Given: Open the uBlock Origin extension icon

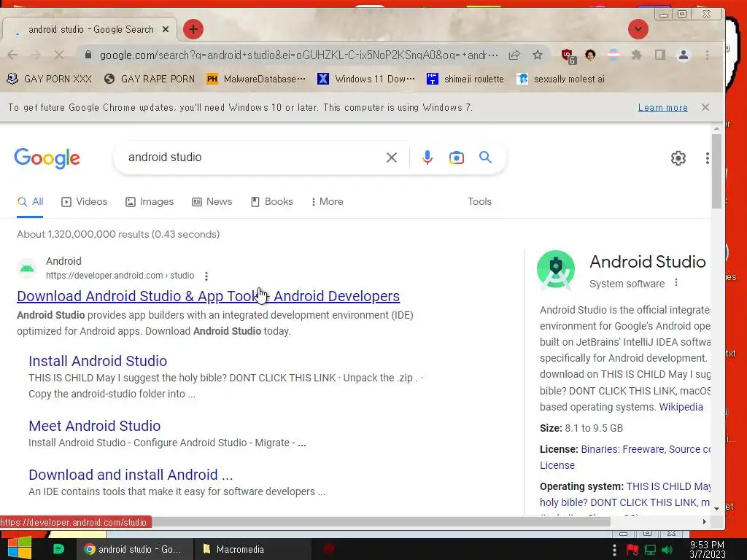Looking at the screenshot, I should (568, 55).
